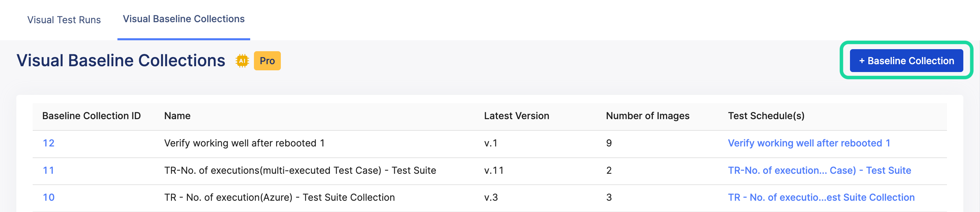The height and width of the screenshot is (212, 980).
Task: Click the Name column header
Action: [x=177, y=116]
